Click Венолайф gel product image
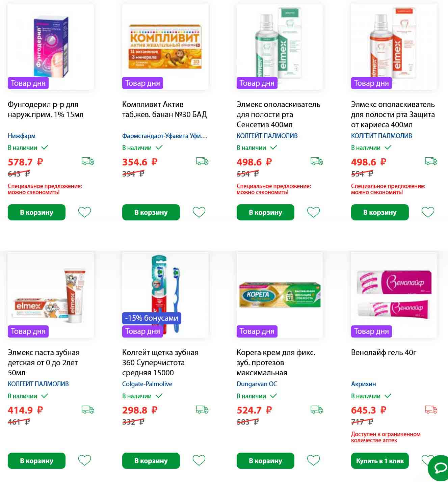The height and width of the screenshot is (482, 448). [394, 294]
